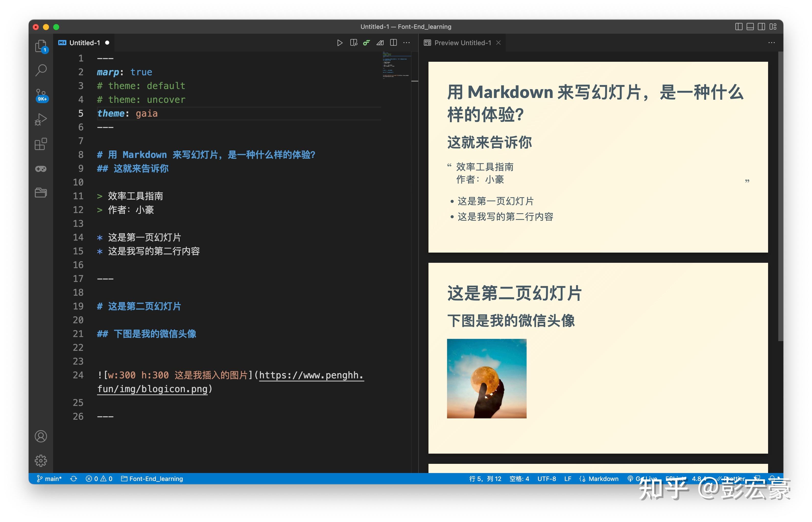Open Markdown preview to the side
The width and height of the screenshot is (812, 522).
354,43
